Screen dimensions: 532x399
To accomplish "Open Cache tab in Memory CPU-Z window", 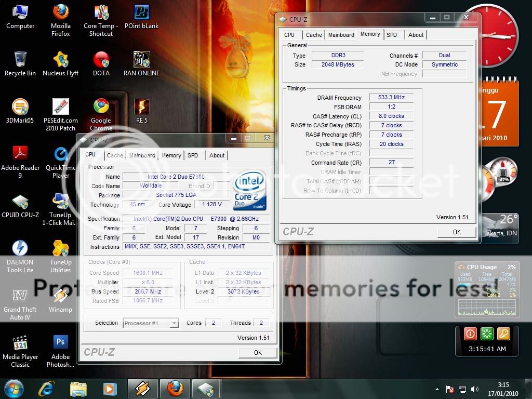I will [314, 35].
